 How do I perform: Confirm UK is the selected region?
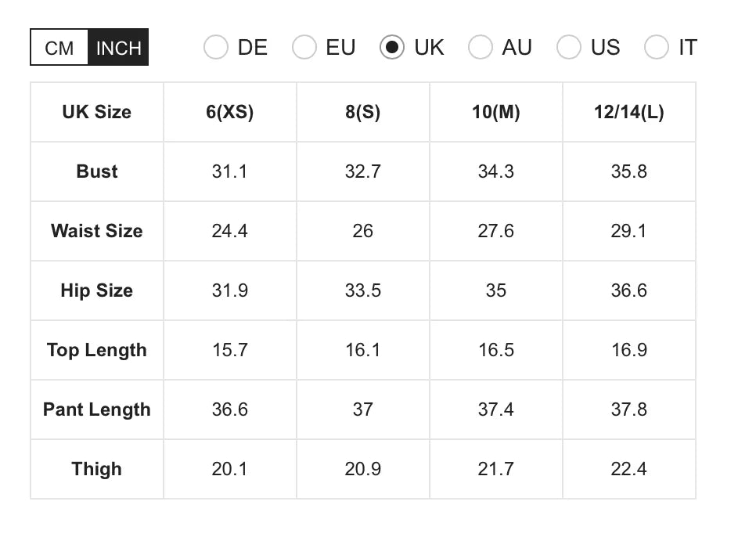click(x=393, y=48)
